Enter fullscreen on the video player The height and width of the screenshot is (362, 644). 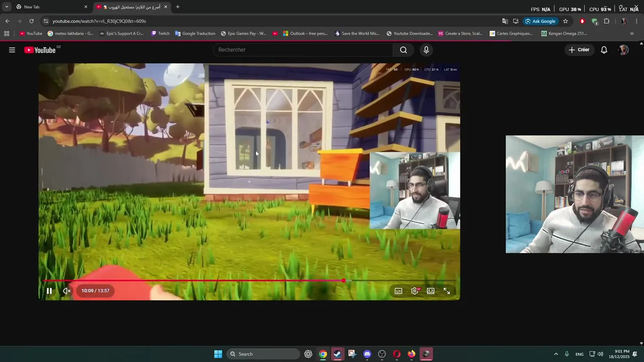[x=447, y=291]
